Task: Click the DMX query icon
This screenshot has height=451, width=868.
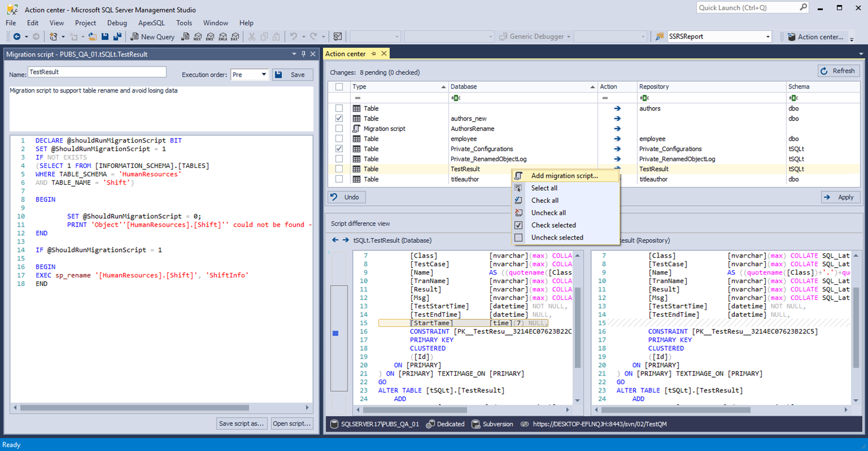Action: 210,37
